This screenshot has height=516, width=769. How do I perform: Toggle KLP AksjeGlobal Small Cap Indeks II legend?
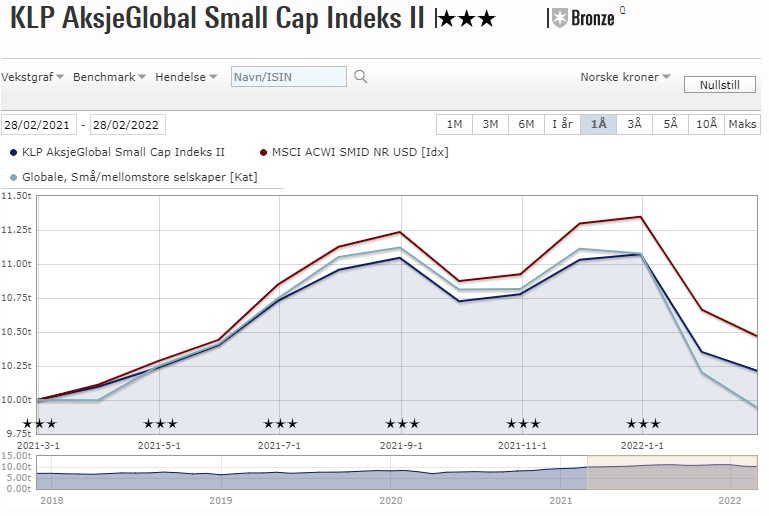click(118, 152)
